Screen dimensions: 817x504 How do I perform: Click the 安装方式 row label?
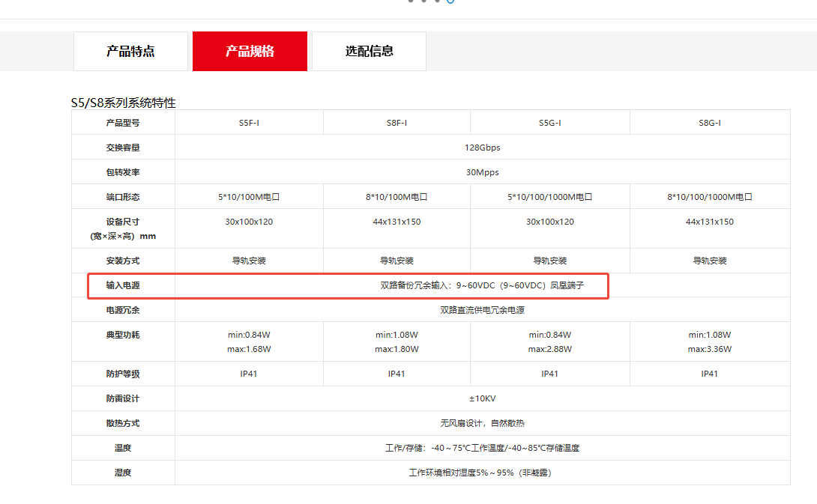(x=123, y=261)
